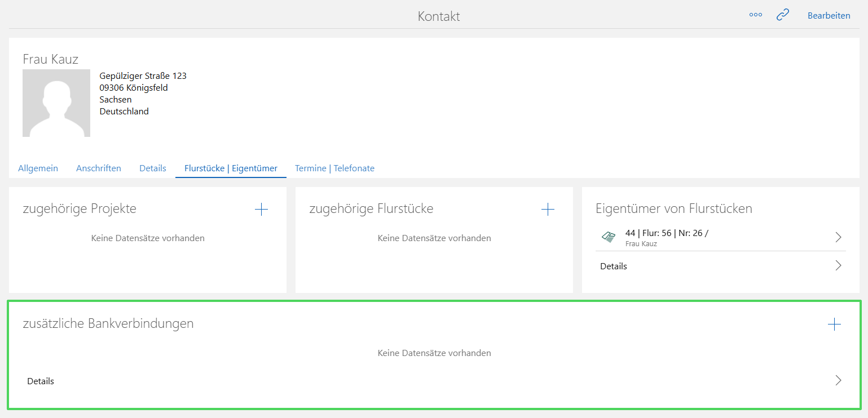
Task: Select the Details tab
Action: [x=152, y=168]
